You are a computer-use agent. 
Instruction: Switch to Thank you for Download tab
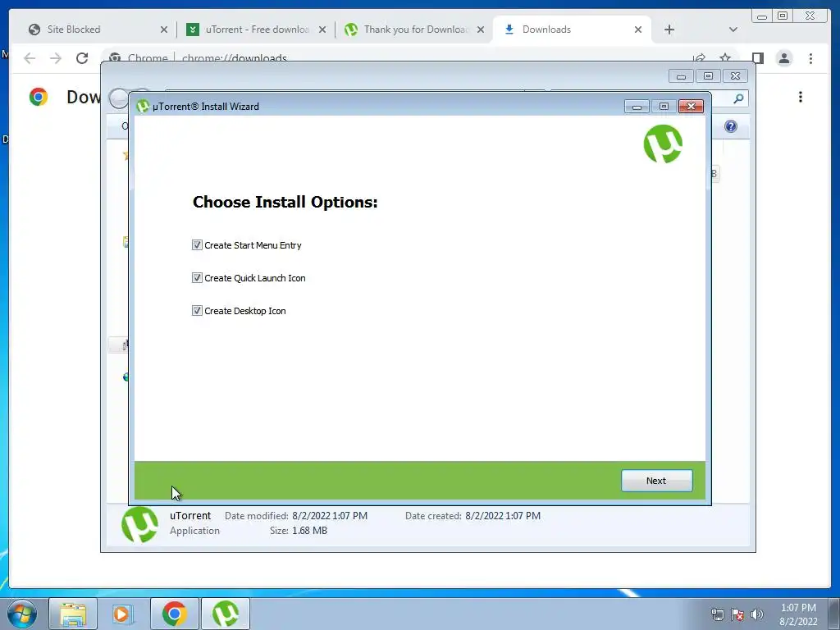tap(416, 30)
